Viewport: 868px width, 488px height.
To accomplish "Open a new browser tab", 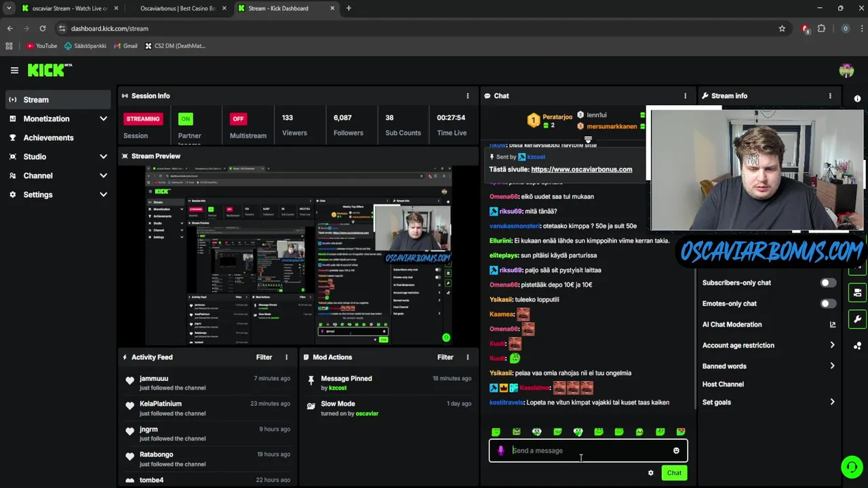I will pos(349,8).
